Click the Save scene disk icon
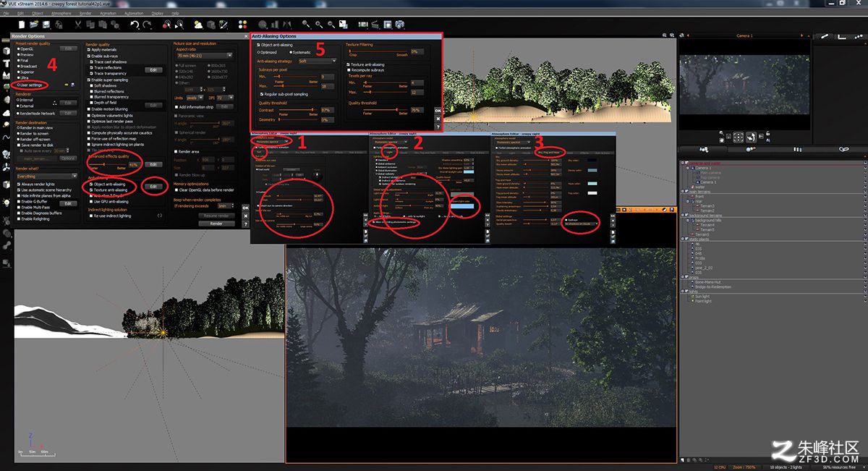This screenshot has height=471, width=868. pyautogui.click(x=46, y=25)
